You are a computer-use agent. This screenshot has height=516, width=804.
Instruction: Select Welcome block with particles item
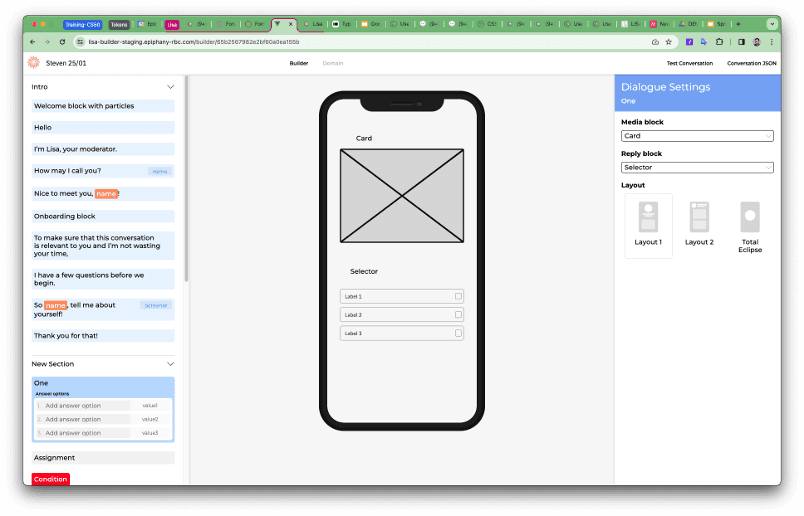103,106
